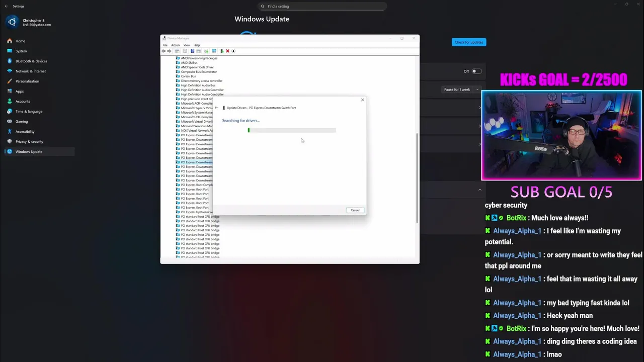This screenshot has width=644, height=362.
Task: Click the blue Help icon in Device Manager toolbar
Action: pos(192,51)
